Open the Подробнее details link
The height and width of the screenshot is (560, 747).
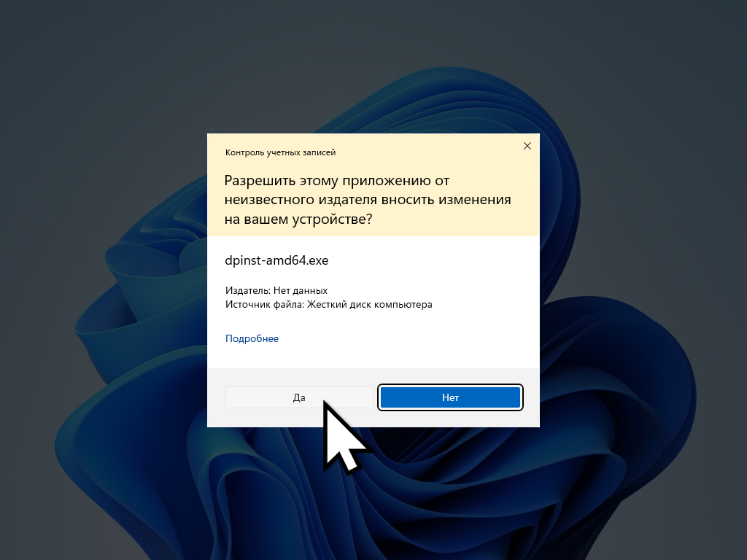tap(252, 338)
